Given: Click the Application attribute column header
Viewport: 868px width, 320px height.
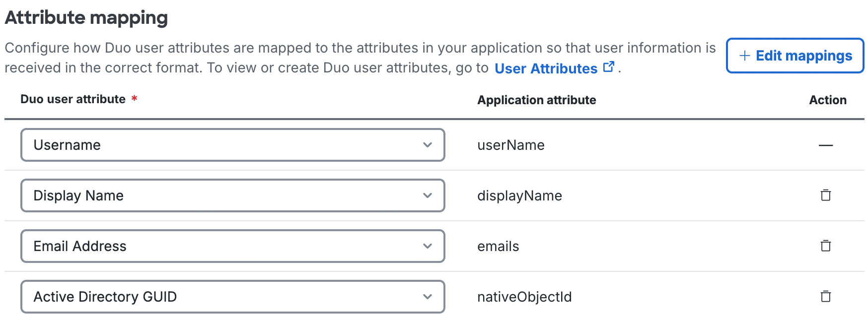Looking at the screenshot, I should pyautogui.click(x=536, y=100).
